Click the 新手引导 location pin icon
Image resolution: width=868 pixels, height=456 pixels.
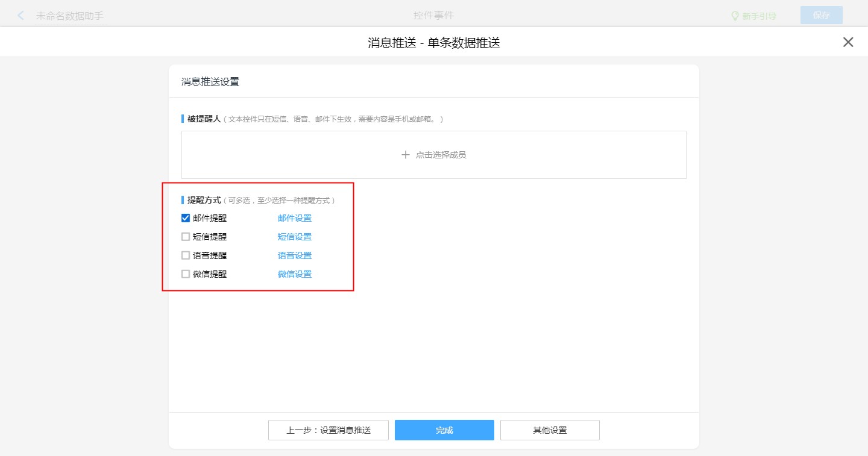735,16
